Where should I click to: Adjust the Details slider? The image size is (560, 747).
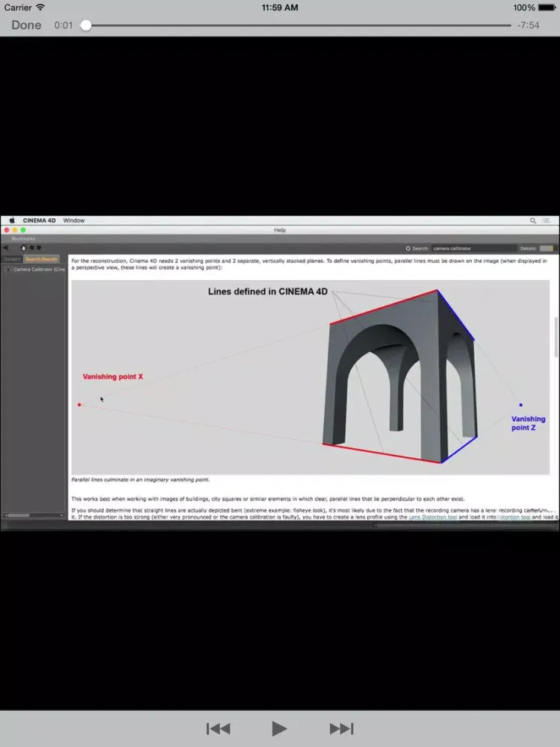tap(547, 248)
